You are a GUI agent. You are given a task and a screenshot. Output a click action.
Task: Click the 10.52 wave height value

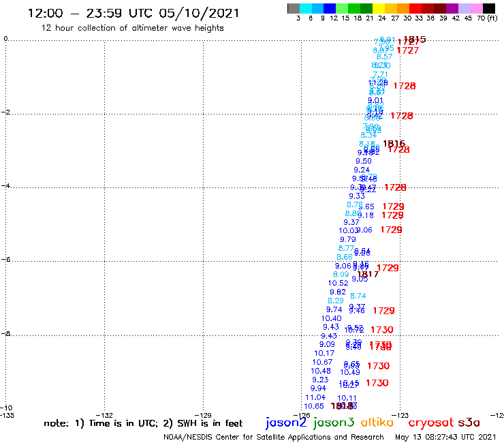pyautogui.click(x=338, y=283)
